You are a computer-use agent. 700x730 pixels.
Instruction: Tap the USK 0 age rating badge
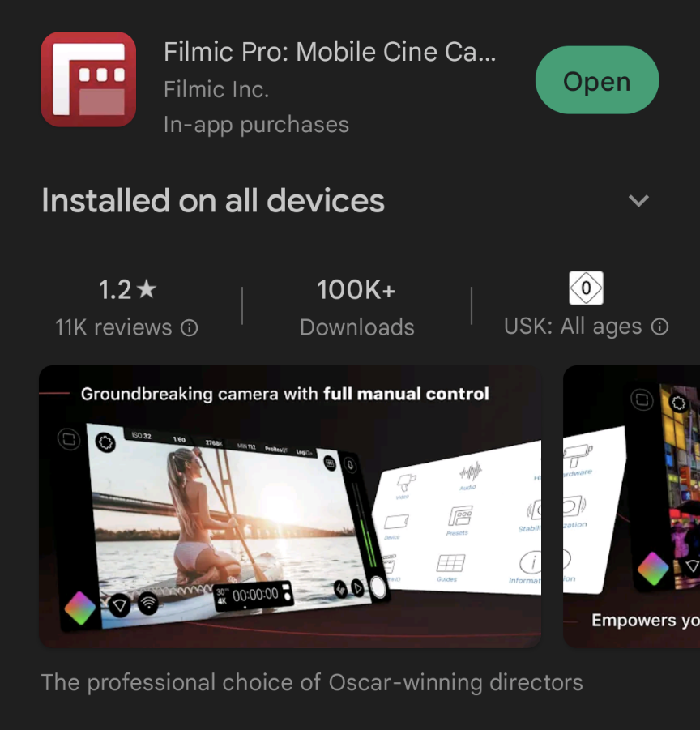(586, 288)
